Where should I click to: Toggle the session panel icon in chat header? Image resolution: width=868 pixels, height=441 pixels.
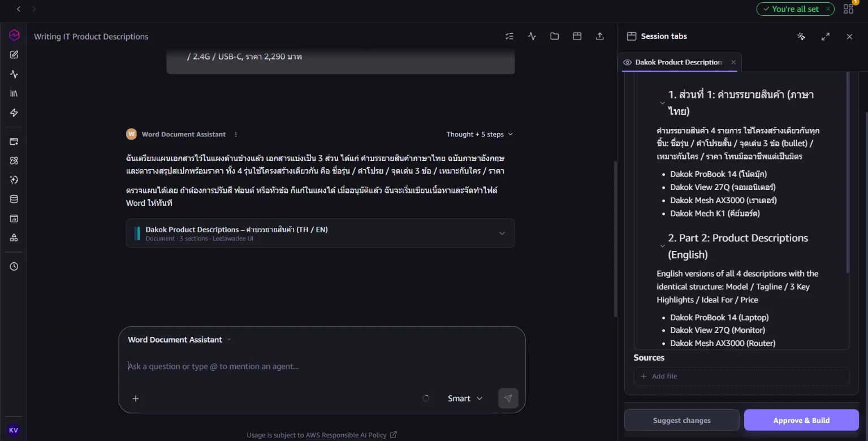point(577,36)
